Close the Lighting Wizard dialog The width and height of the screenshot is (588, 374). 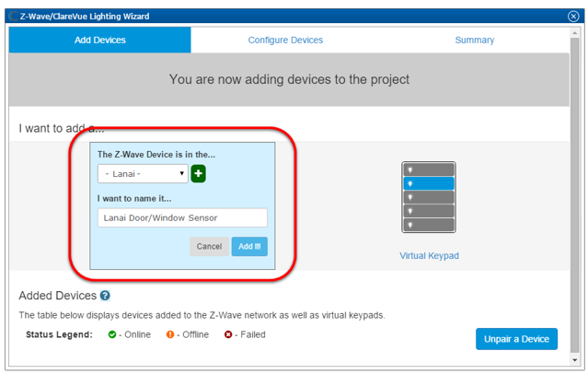tap(573, 17)
